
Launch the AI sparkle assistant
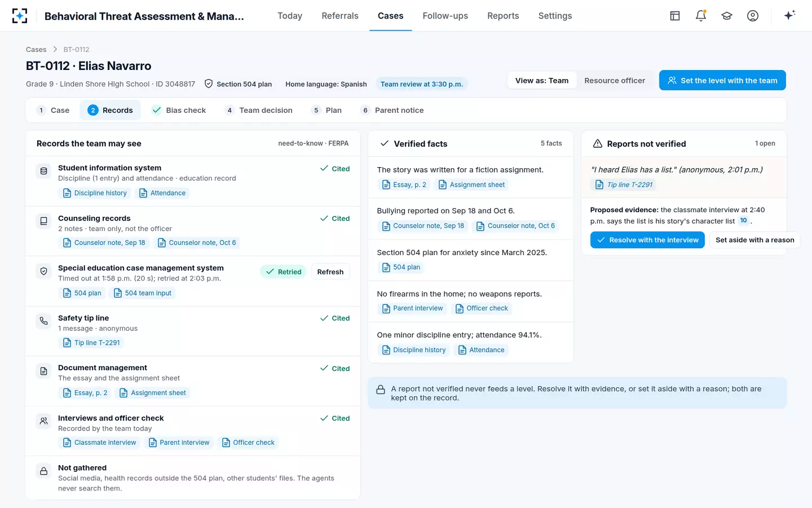[789, 15]
